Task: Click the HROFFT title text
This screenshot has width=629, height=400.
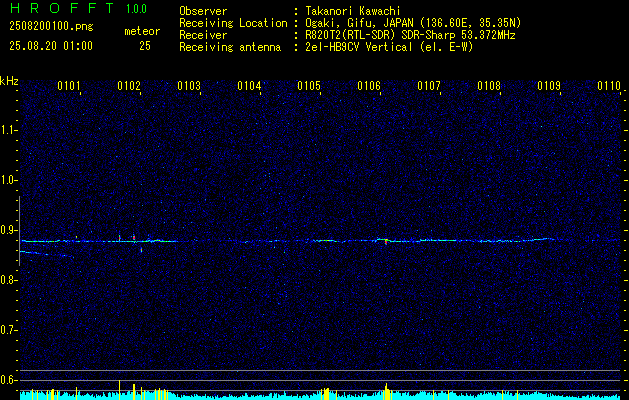Action: [62, 8]
